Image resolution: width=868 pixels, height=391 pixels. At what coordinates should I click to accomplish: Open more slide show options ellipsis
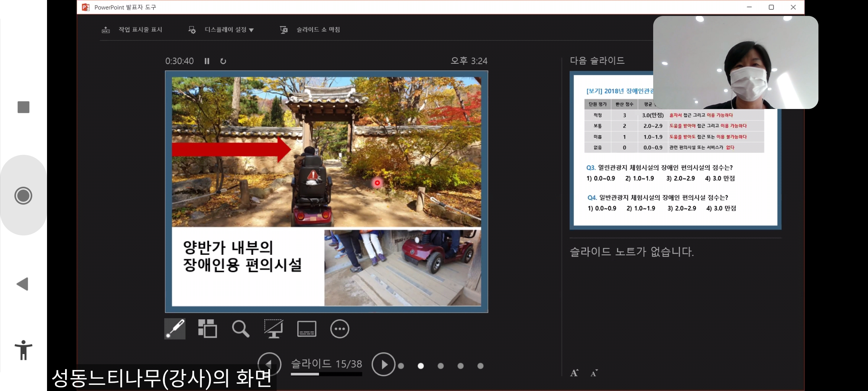340,329
